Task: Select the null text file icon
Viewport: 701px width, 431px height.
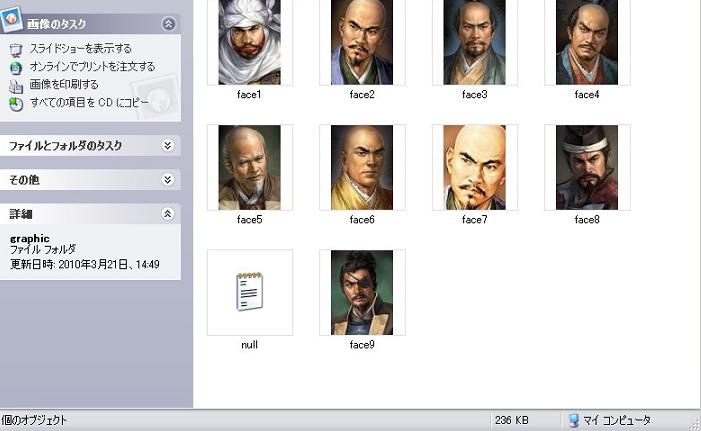Action: pyautogui.click(x=249, y=292)
